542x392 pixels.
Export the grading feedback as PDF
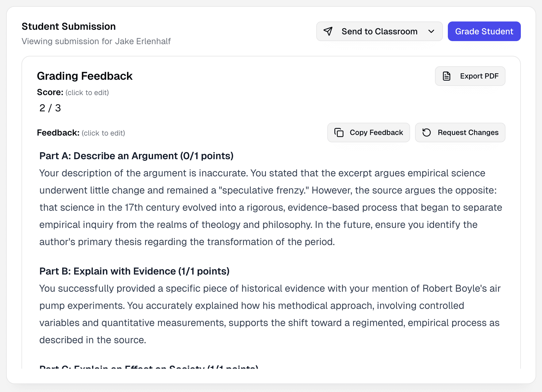point(470,76)
